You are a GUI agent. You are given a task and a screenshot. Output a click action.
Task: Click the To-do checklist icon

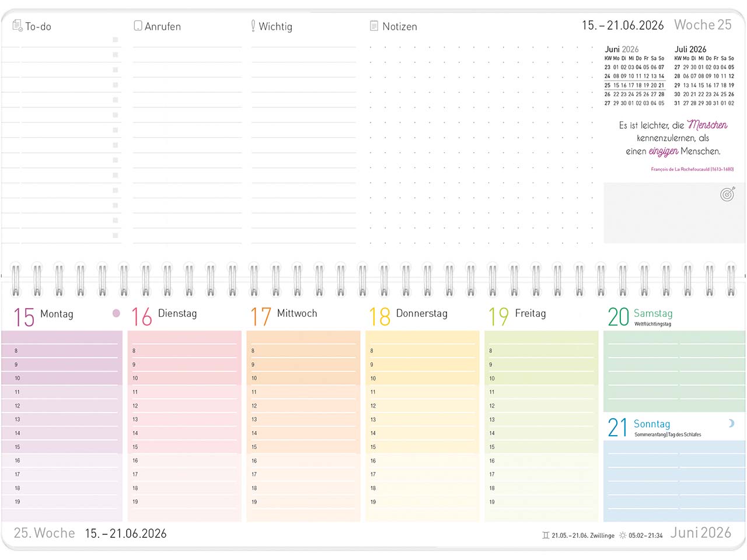tap(18, 26)
